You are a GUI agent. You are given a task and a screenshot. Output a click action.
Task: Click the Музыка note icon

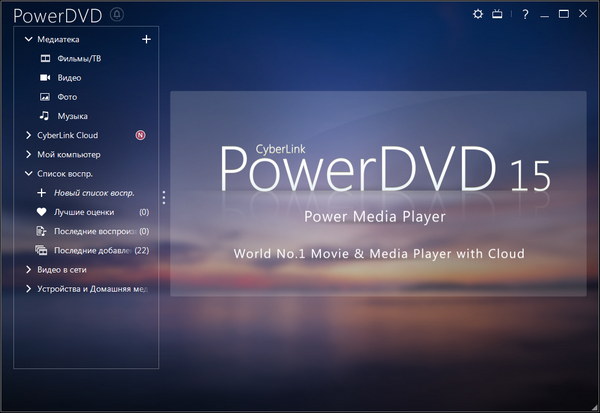pos(44,116)
